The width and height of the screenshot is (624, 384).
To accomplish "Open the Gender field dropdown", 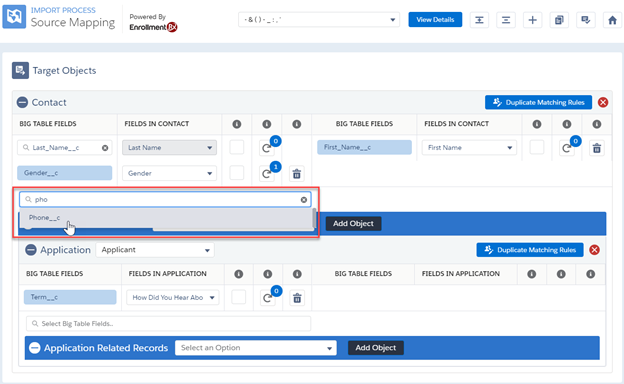I will coord(169,173).
